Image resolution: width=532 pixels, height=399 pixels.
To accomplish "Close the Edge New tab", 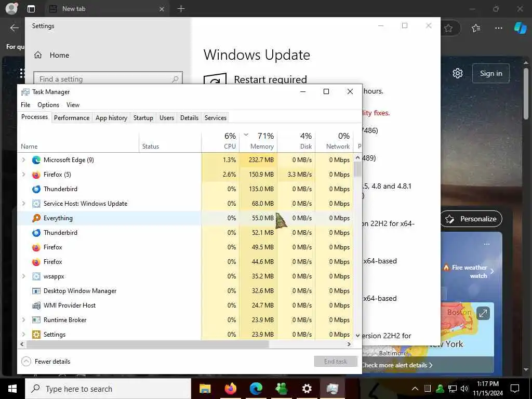I will coord(162,9).
